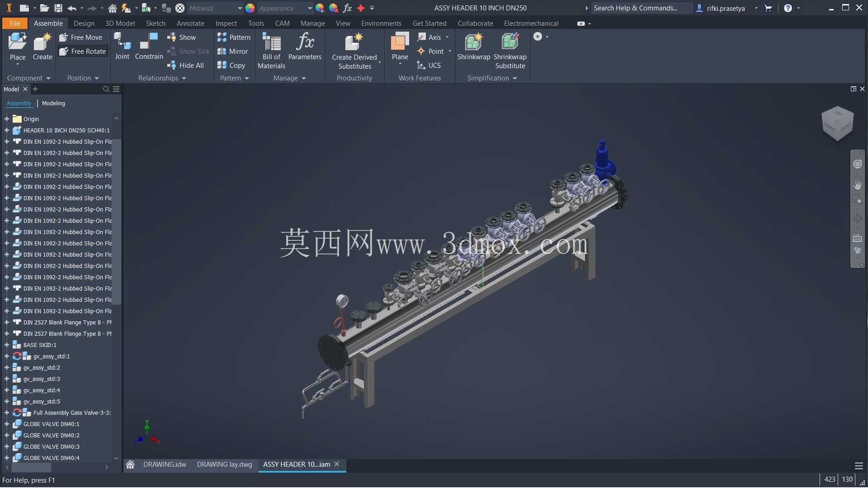
Task: Expand the GLOBE VALVE DN40:1 node
Action: click(7, 424)
